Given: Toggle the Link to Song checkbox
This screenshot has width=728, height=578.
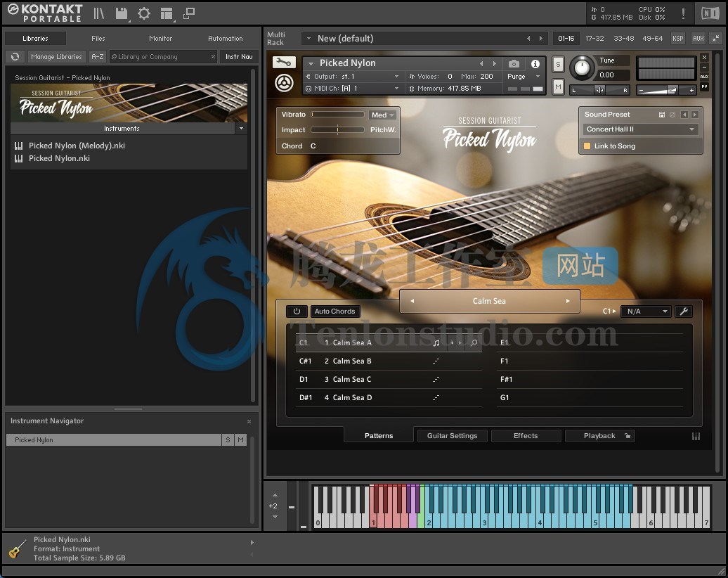Looking at the screenshot, I should pyautogui.click(x=587, y=146).
